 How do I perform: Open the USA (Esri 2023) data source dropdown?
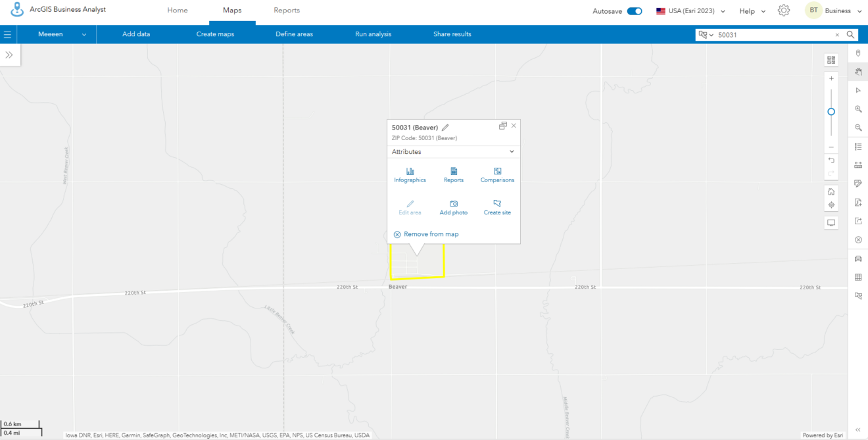click(690, 11)
